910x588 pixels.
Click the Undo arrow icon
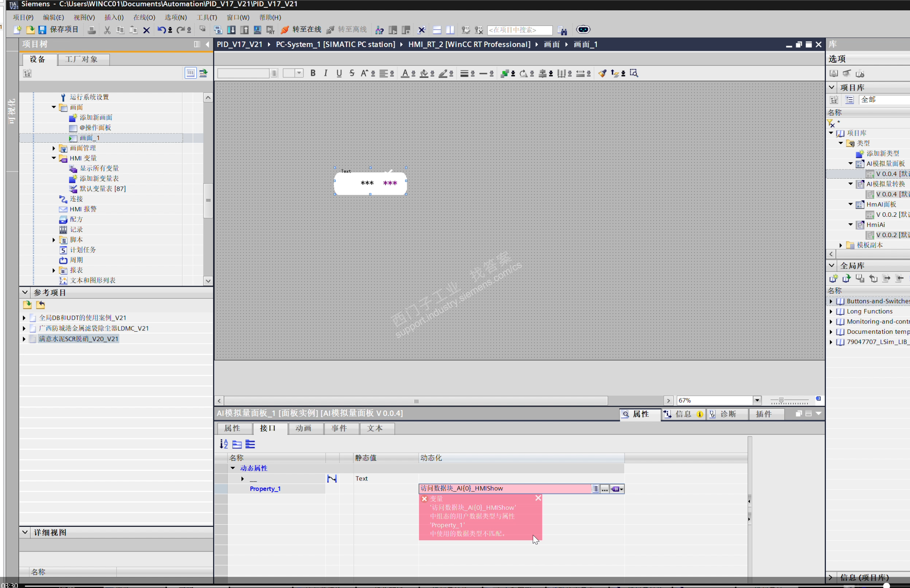(161, 30)
